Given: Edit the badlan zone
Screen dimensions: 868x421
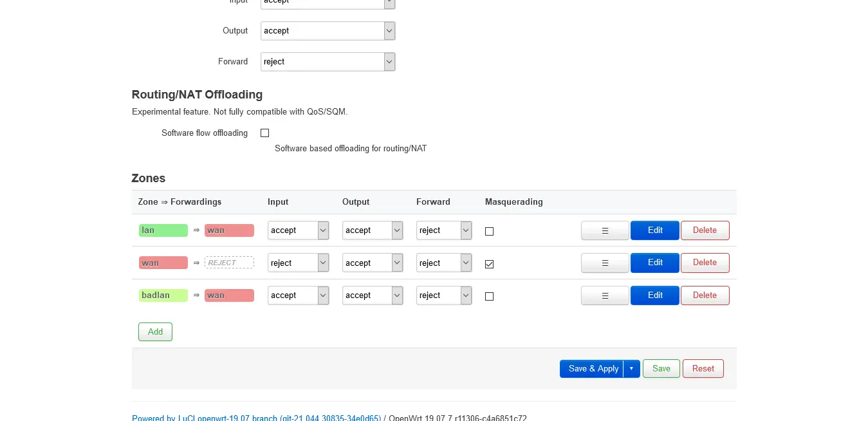Looking at the screenshot, I should click(655, 295).
